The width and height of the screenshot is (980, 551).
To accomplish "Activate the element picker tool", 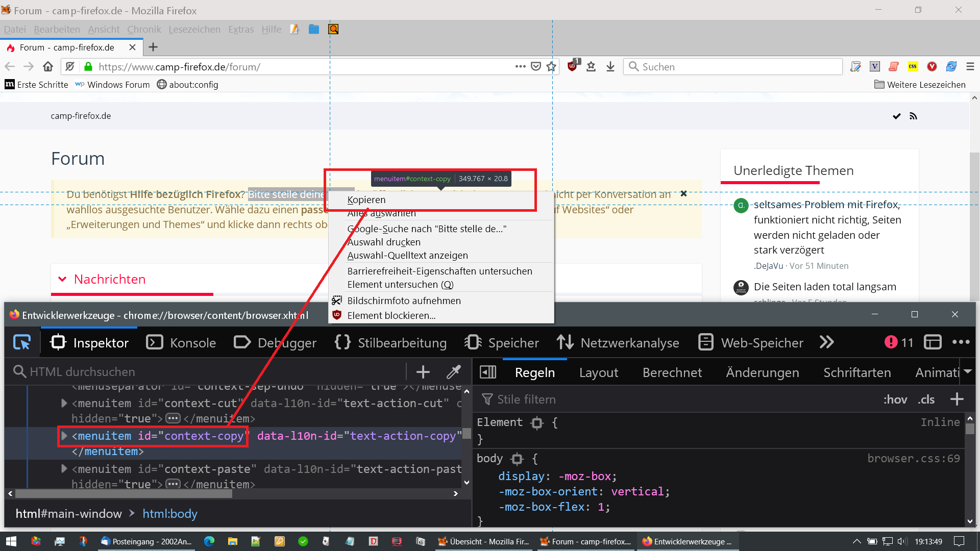I will [22, 342].
